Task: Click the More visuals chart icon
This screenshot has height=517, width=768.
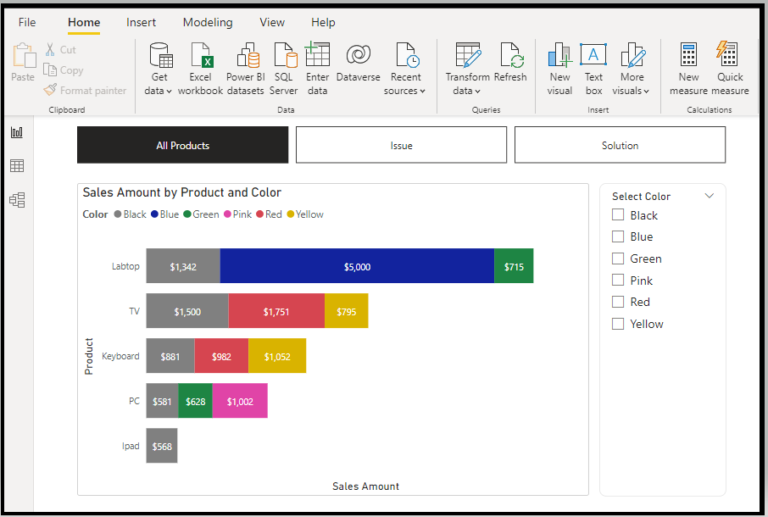Action: pyautogui.click(x=632, y=54)
